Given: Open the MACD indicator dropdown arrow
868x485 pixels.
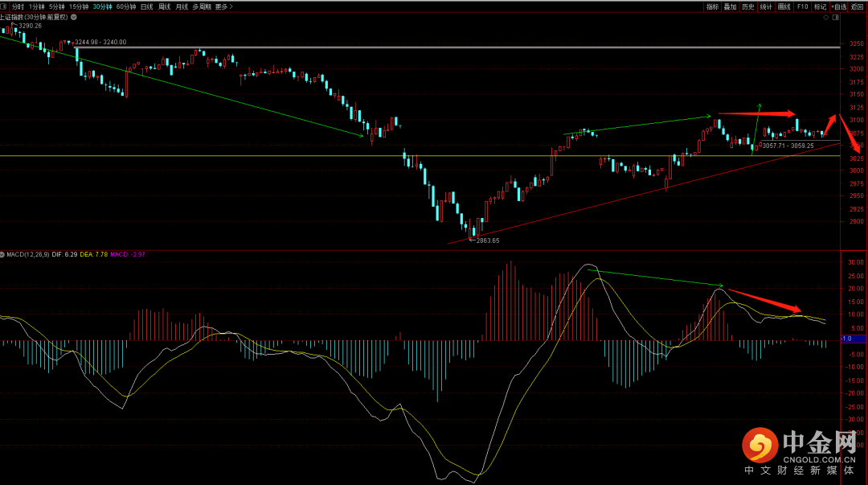Looking at the screenshot, I should [x=2, y=254].
